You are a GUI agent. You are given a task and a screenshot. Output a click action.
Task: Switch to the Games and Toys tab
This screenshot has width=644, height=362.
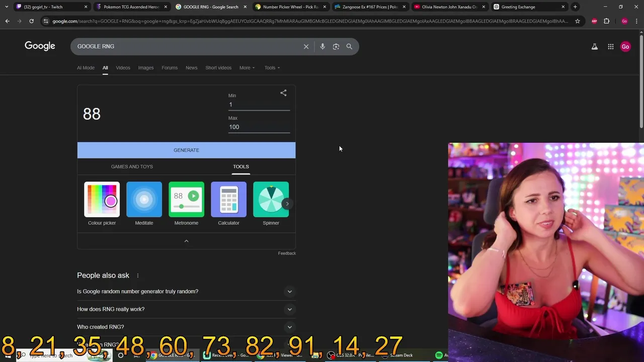132,166
